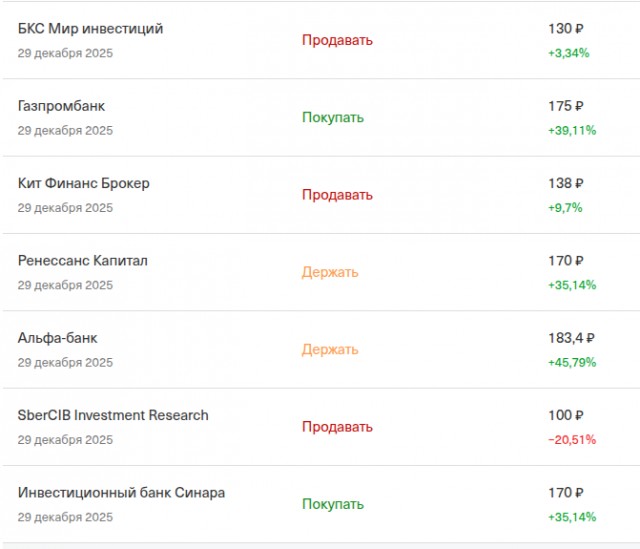Viewport: 640px width, 549px height.
Task: Click the 100 ₽ target price
Action: [x=566, y=415]
